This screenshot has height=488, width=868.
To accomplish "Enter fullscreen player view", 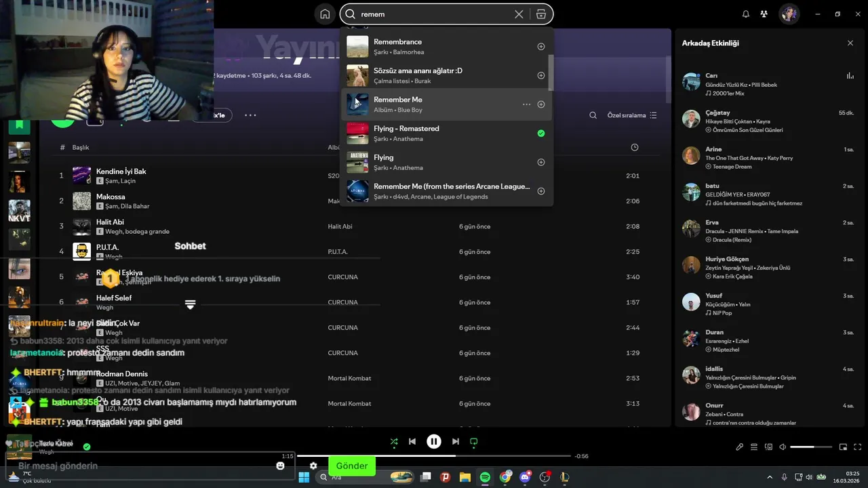I will (x=858, y=447).
